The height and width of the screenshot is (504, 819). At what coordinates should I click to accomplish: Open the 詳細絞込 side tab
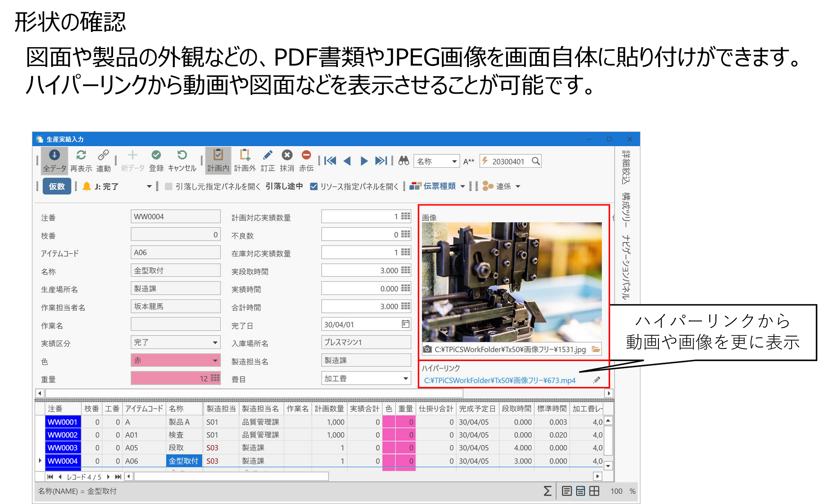tap(625, 167)
